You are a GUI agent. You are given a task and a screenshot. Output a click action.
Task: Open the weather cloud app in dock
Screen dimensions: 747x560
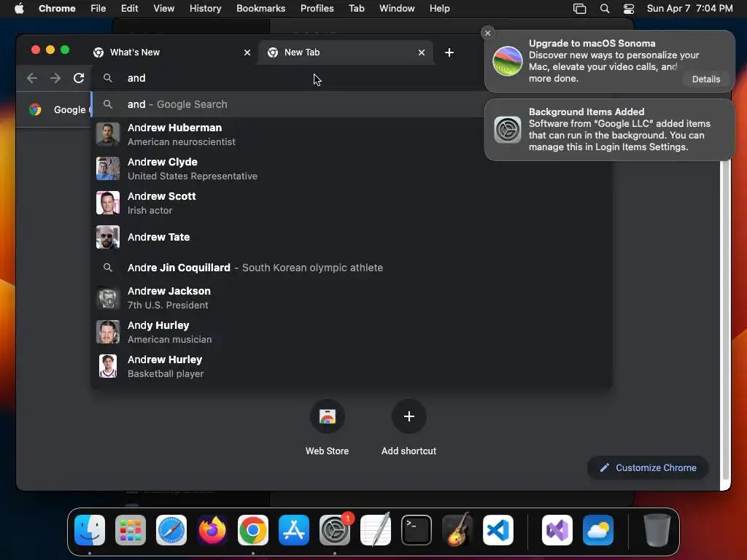pos(598,530)
